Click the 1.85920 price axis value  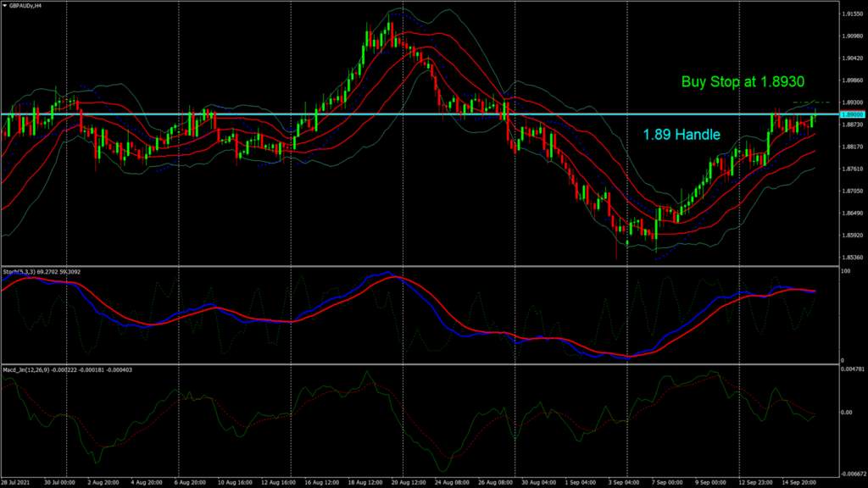tap(853, 236)
